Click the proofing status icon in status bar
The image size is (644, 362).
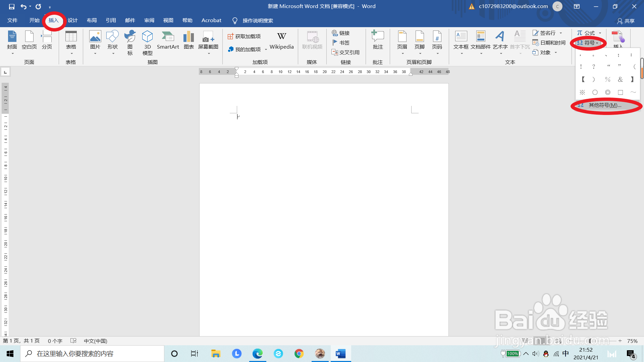pyautogui.click(x=73, y=341)
